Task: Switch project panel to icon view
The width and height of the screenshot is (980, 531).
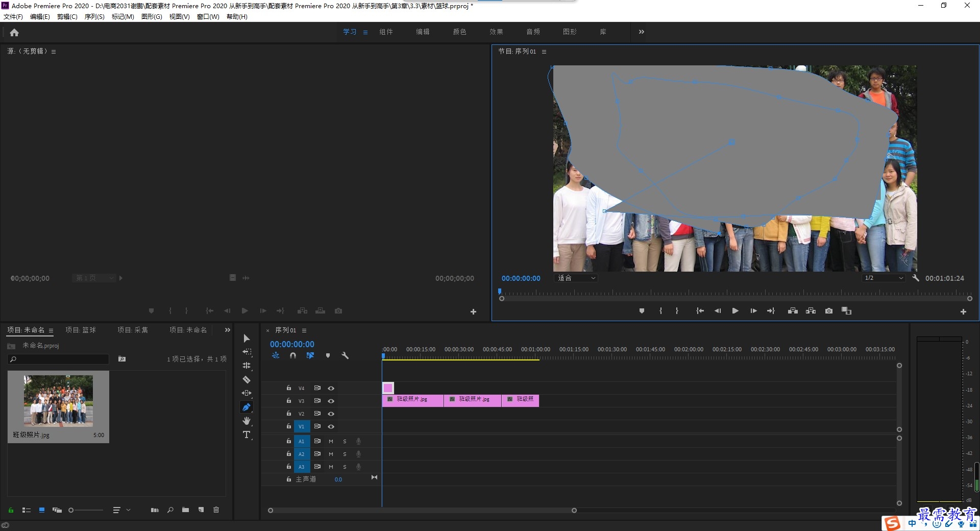Action: pyautogui.click(x=42, y=510)
